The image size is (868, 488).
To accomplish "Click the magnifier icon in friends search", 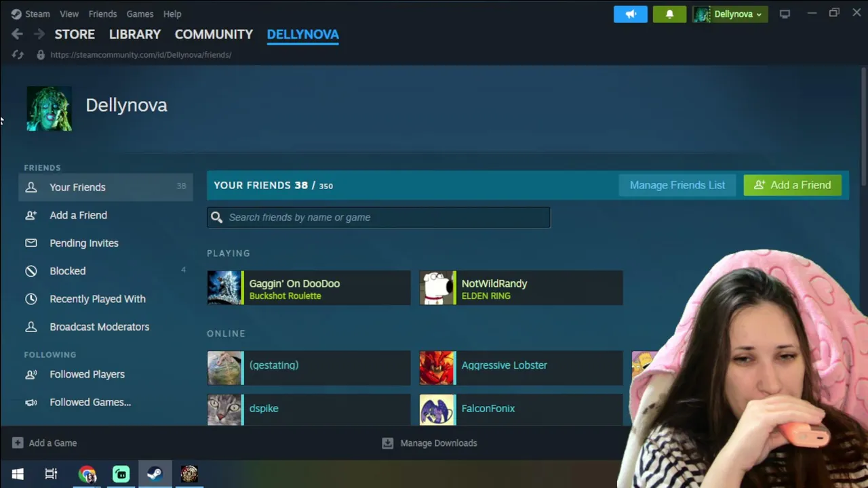I will pos(216,217).
